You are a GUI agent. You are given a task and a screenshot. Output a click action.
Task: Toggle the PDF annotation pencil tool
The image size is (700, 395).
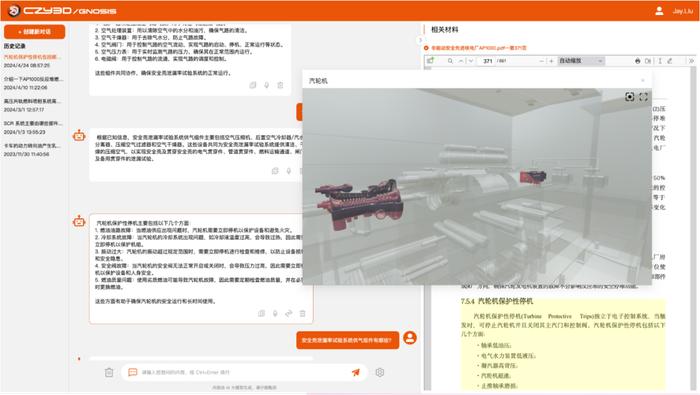tap(670, 61)
